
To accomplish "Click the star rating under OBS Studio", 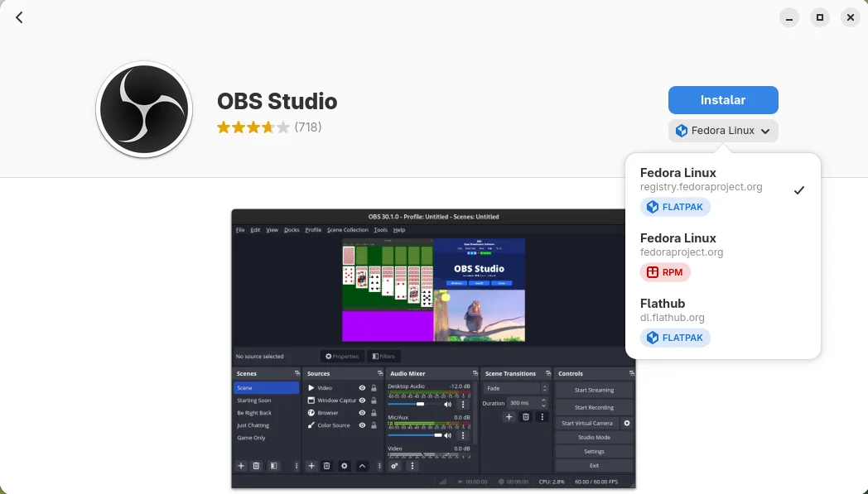I will (253, 127).
